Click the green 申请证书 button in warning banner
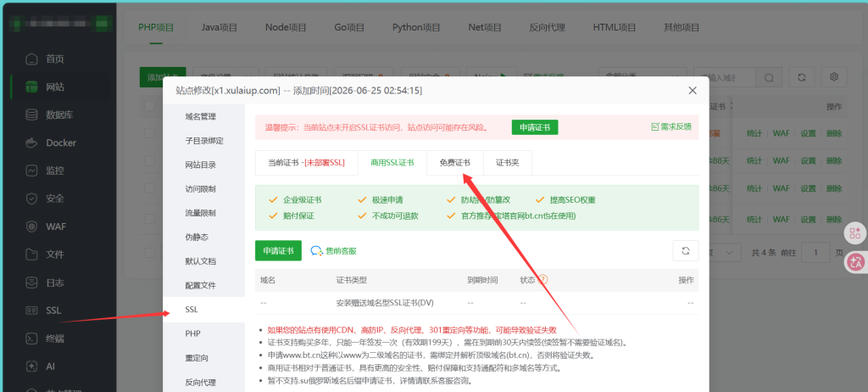Image resolution: width=868 pixels, height=392 pixels. [535, 127]
